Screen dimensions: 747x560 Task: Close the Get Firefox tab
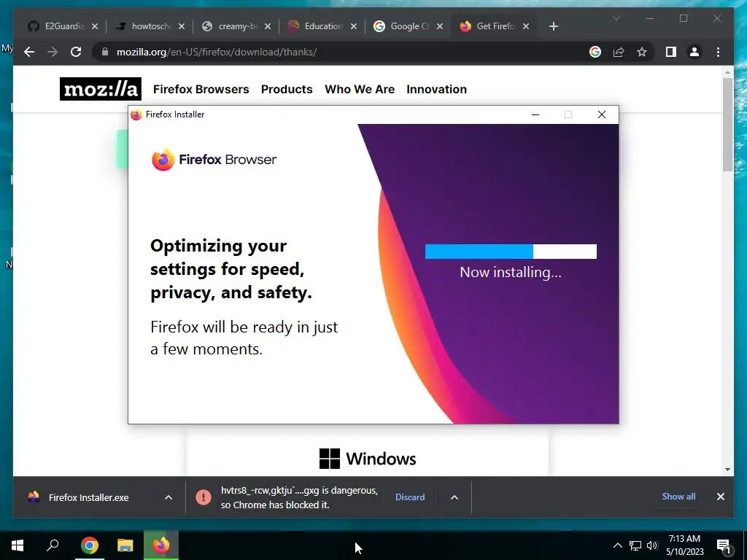[526, 27]
